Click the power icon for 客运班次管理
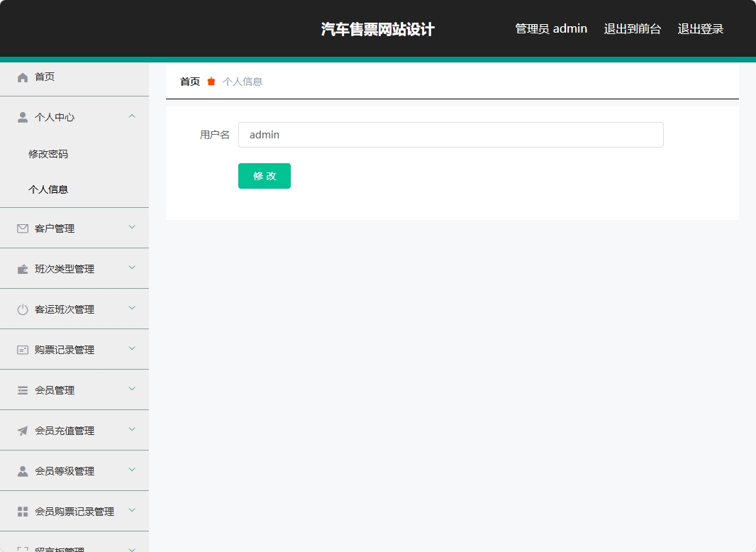The height and width of the screenshot is (552, 756). (x=21, y=308)
